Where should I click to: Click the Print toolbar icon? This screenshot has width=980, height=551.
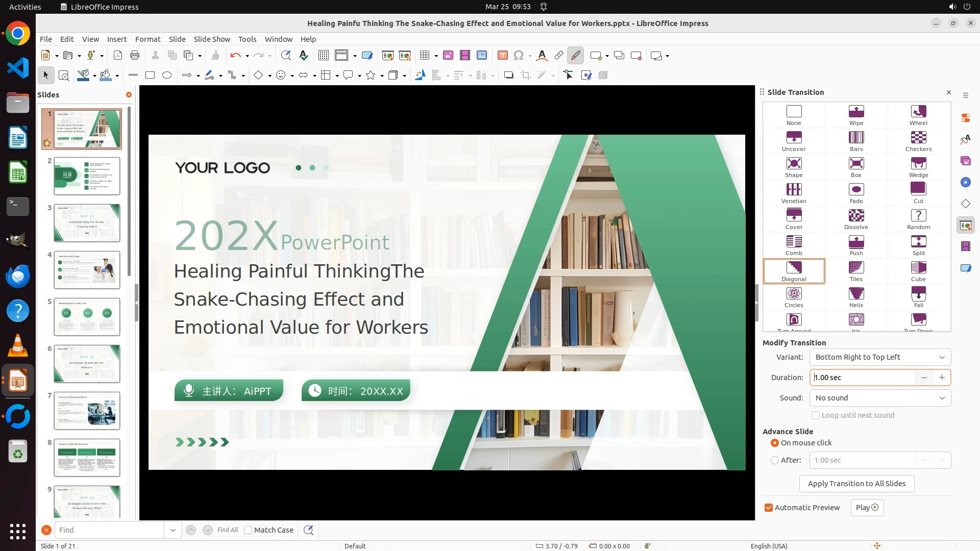point(135,56)
